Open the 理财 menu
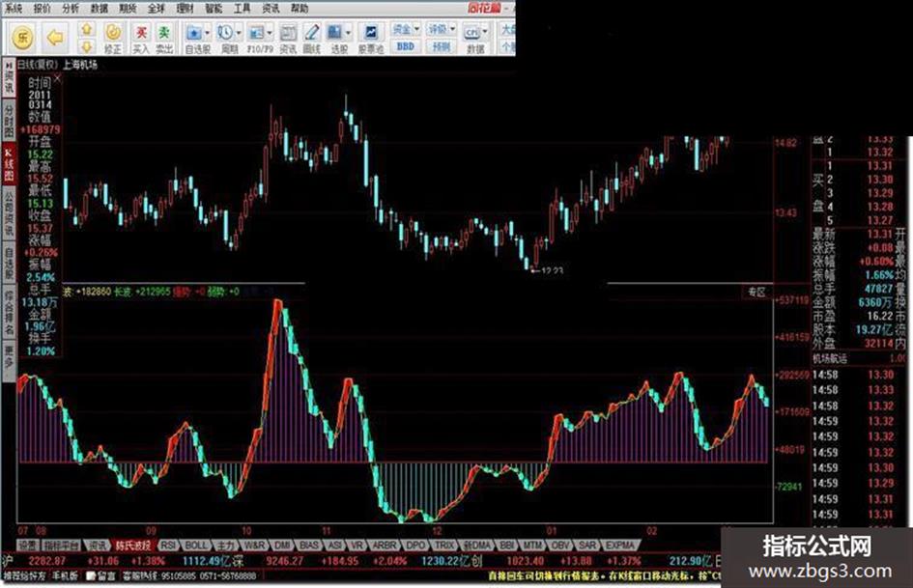Screen dimensions: 913x588 click(185, 8)
